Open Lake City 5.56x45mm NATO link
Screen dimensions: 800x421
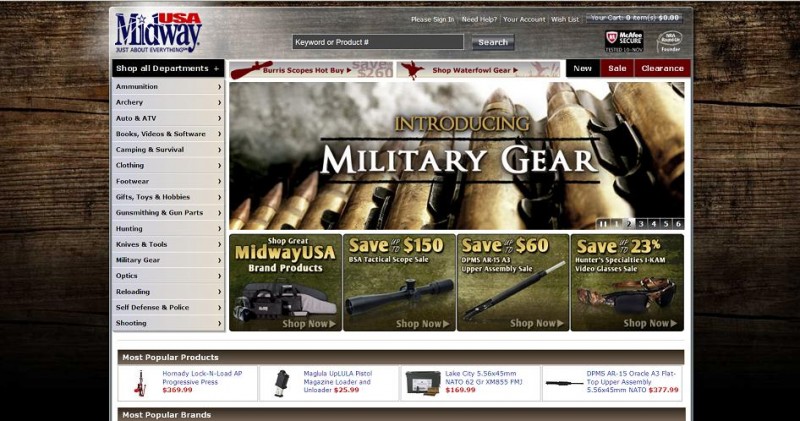tap(484, 378)
